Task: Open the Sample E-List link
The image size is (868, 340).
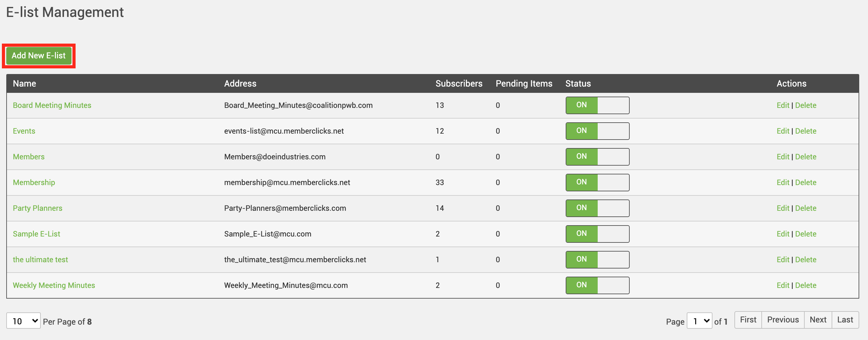Action: (36, 234)
